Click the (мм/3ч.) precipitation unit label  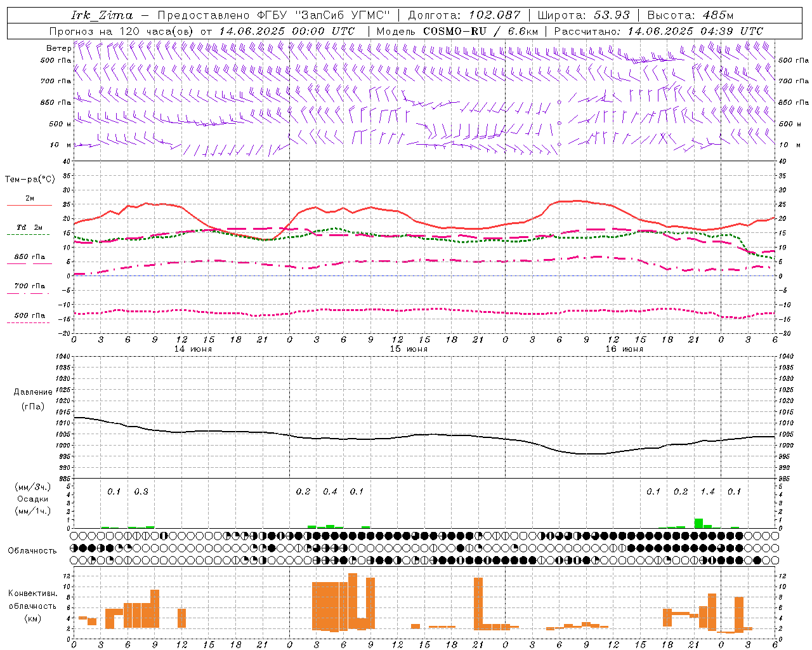pos(33,487)
